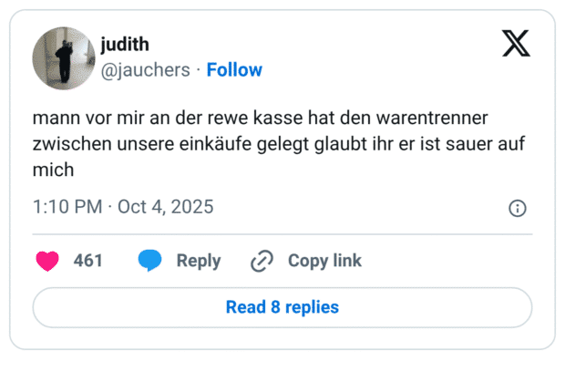The width and height of the screenshot is (565, 392).
Task: Click the tweet's last line "mich"
Action: pos(53,169)
